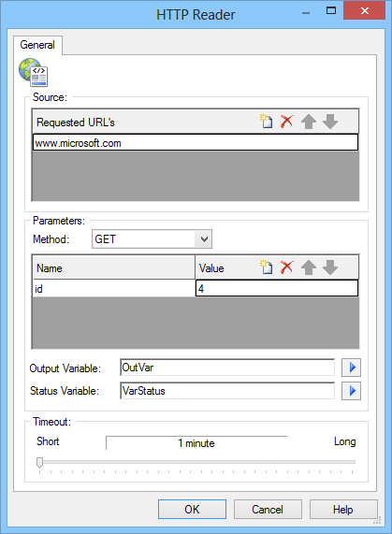Confirm with the OK button
This screenshot has width=392, height=534.
192,509
